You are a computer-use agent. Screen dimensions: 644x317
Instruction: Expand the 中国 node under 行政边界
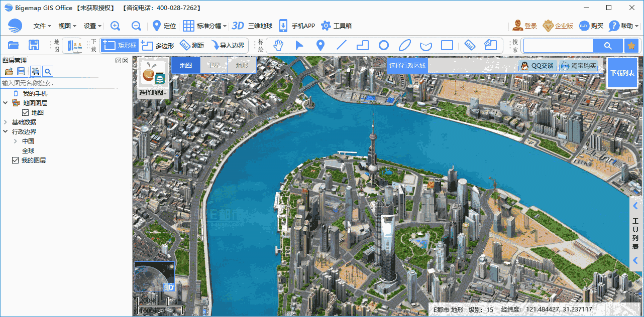(x=15, y=141)
